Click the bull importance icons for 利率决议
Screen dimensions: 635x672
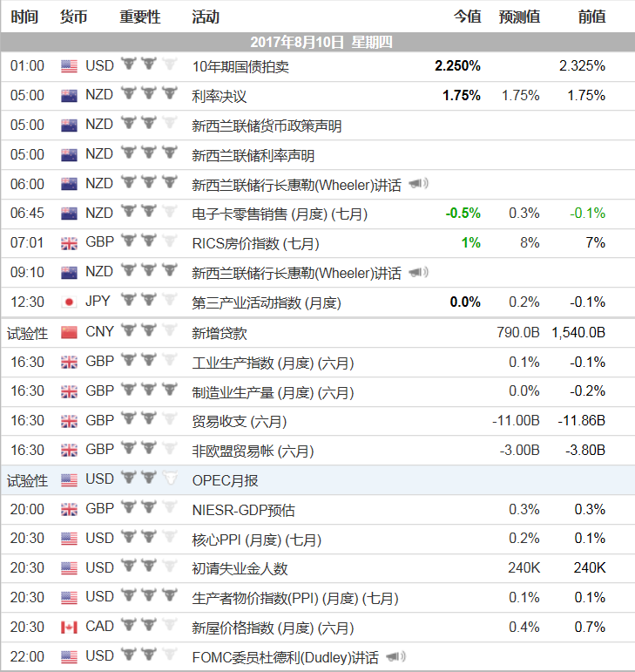(x=149, y=93)
